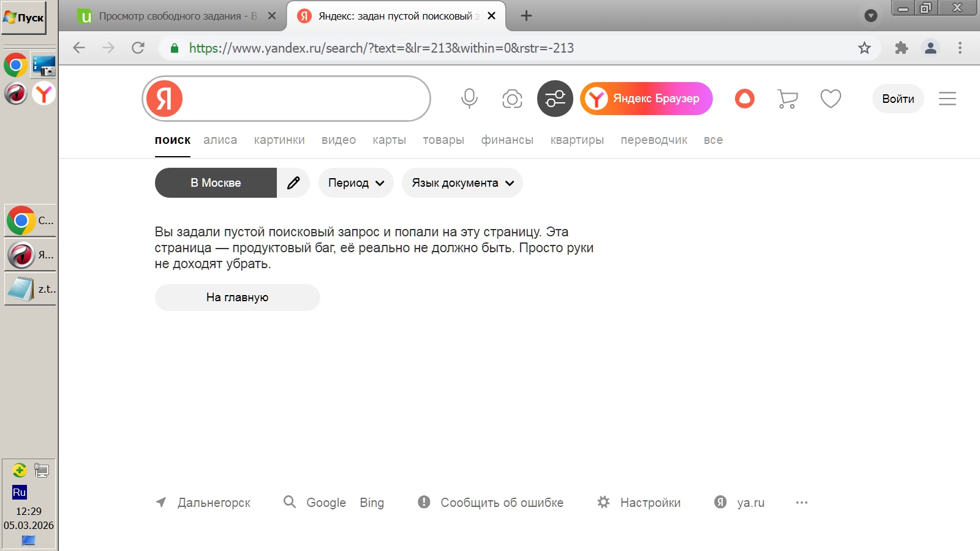Open the browser extensions menu
This screenshot has width=980, height=551.
coord(901,48)
